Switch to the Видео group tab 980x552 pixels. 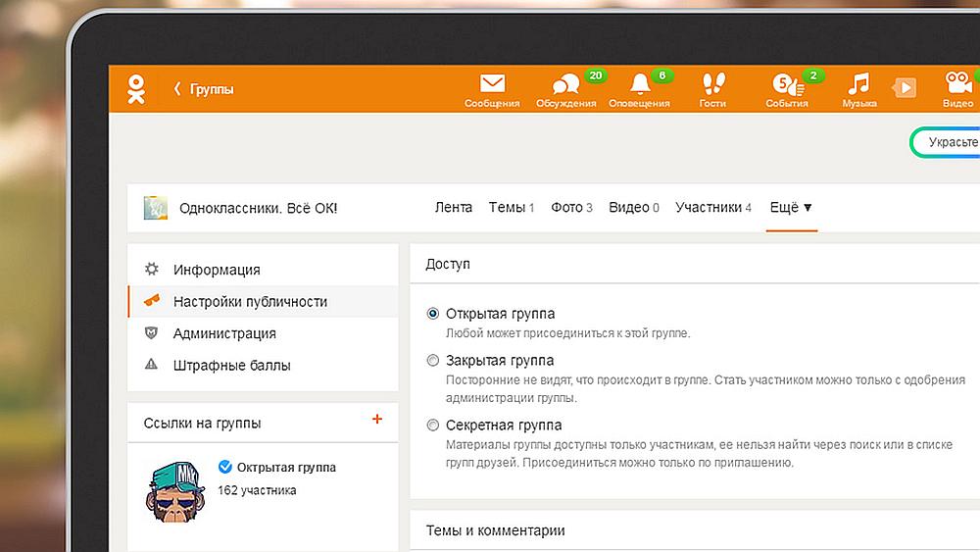[x=634, y=208]
